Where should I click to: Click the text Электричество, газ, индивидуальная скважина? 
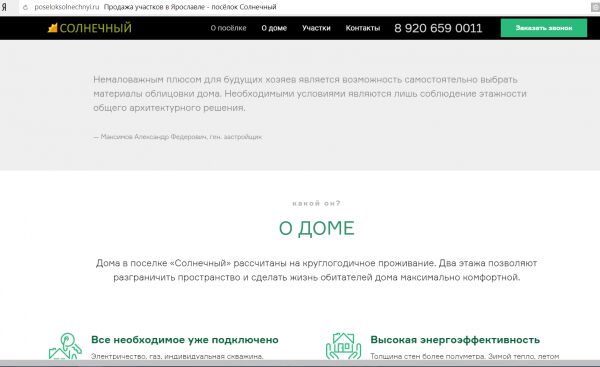(x=177, y=356)
